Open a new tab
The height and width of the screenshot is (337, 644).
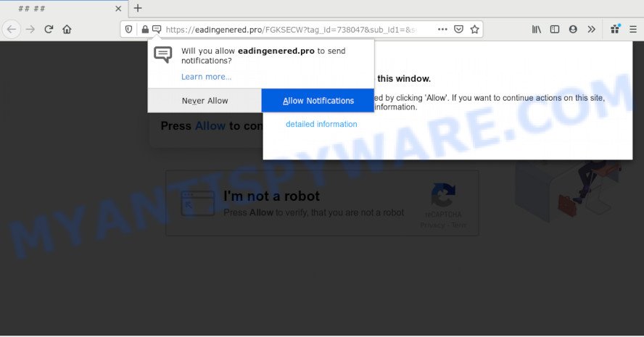click(x=138, y=8)
